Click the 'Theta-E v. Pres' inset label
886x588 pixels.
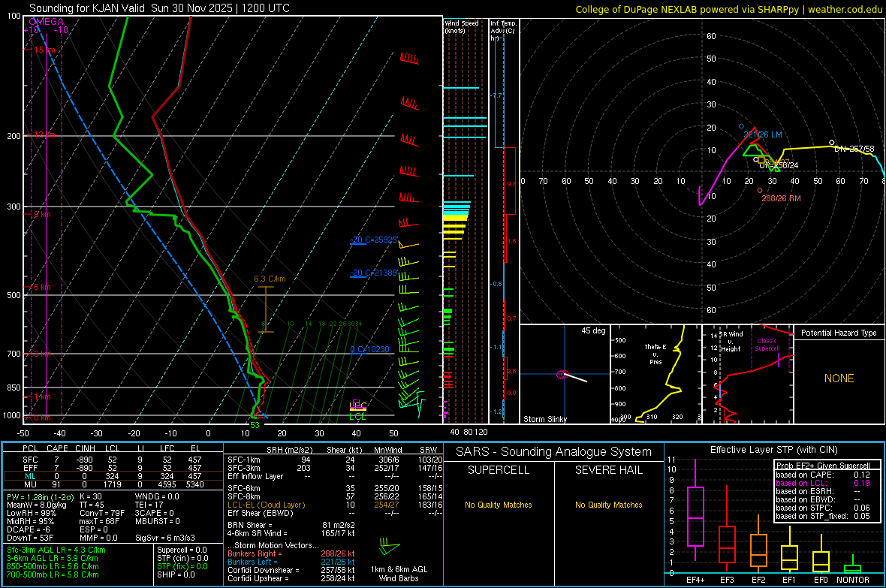click(x=655, y=354)
